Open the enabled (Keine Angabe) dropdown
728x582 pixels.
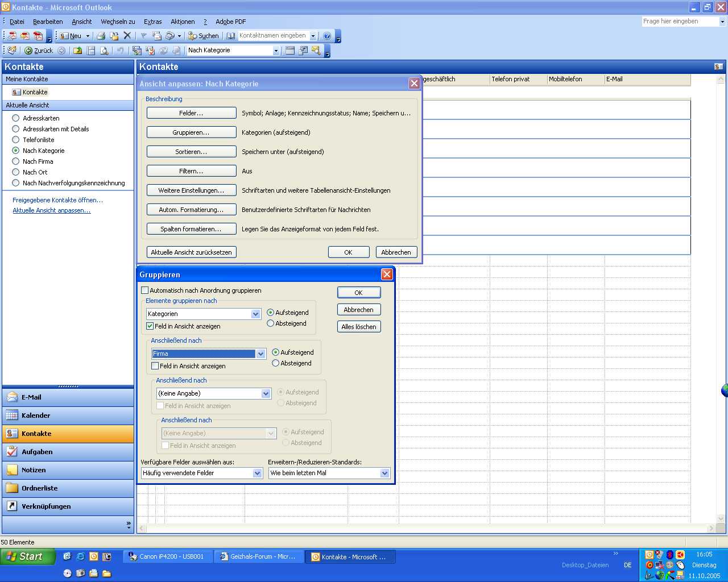(x=266, y=393)
